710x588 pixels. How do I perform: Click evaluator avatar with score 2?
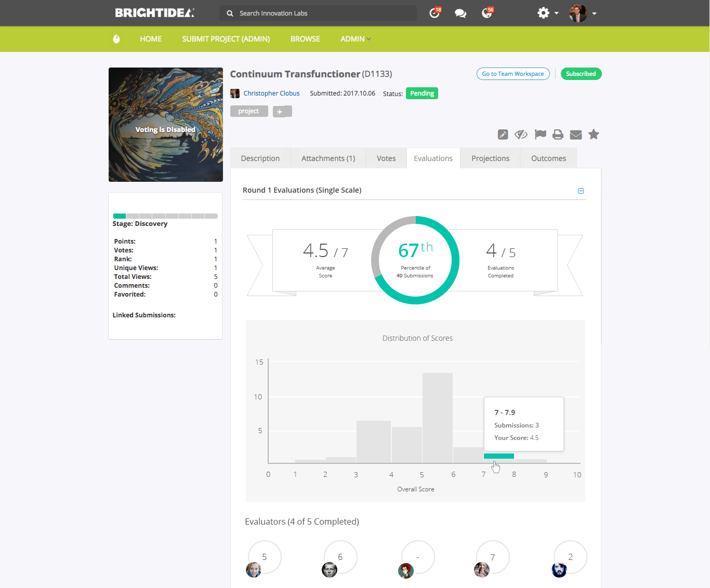(559, 570)
